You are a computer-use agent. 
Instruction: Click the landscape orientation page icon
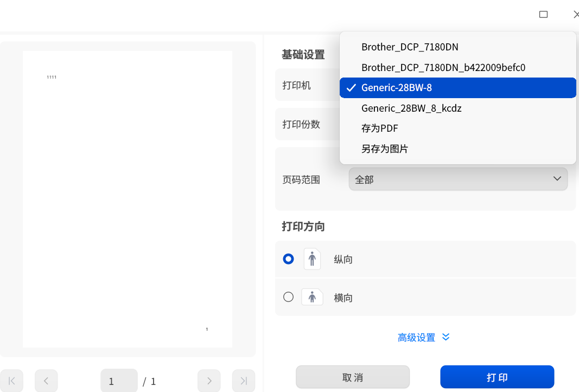(x=312, y=297)
